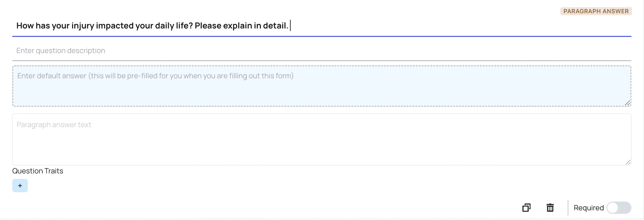Add a question trait with the plus button
This screenshot has height=220, width=644.
coord(20,186)
